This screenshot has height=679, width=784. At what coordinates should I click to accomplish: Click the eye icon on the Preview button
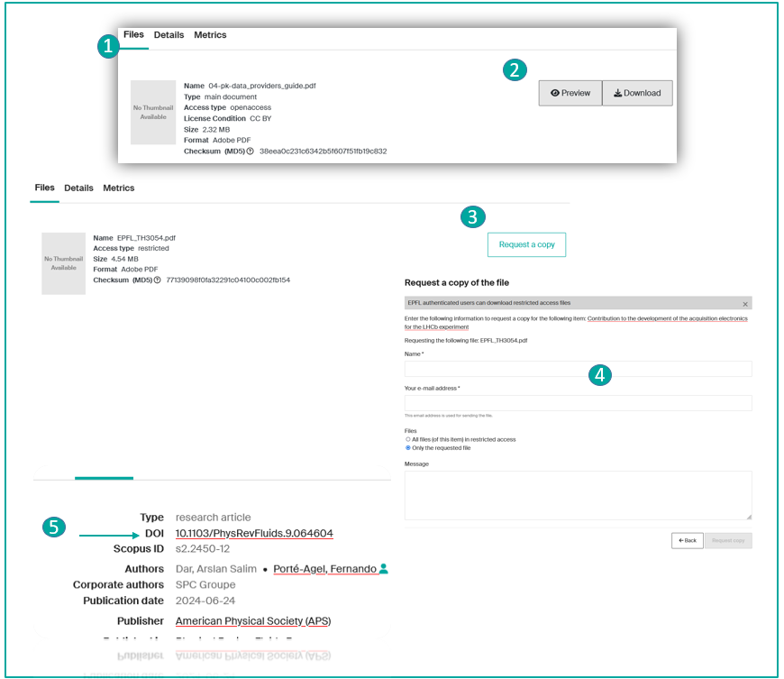click(x=555, y=93)
